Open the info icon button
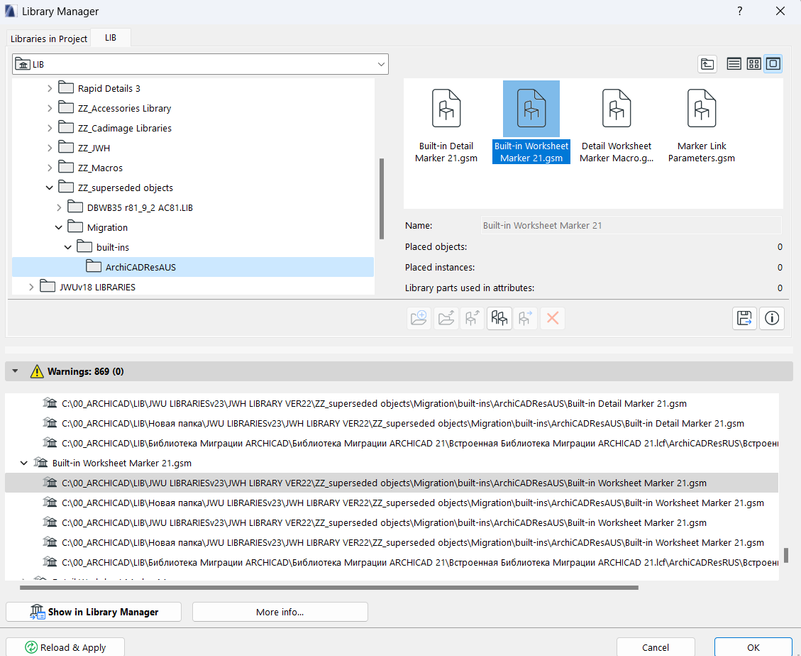Image resolution: width=801 pixels, height=656 pixels. (x=772, y=318)
